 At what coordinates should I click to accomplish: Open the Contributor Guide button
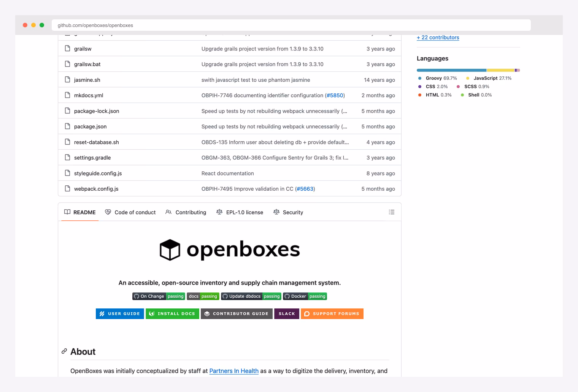(237, 314)
